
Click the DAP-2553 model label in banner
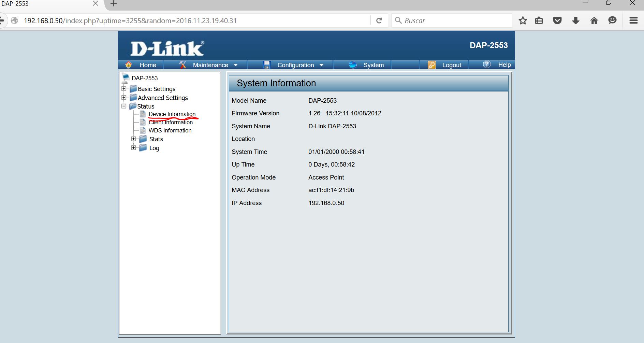pos(488,45)
